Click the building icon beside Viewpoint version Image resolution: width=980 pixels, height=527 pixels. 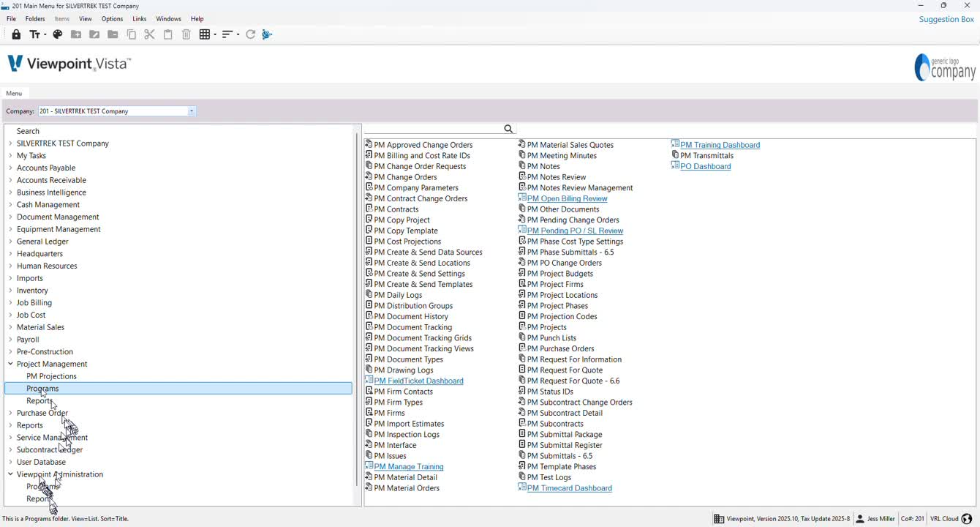[719, 519]
